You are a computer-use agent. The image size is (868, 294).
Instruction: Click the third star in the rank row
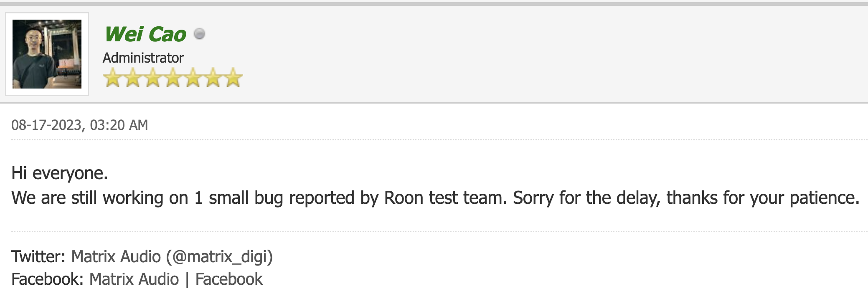pos(152,78)
